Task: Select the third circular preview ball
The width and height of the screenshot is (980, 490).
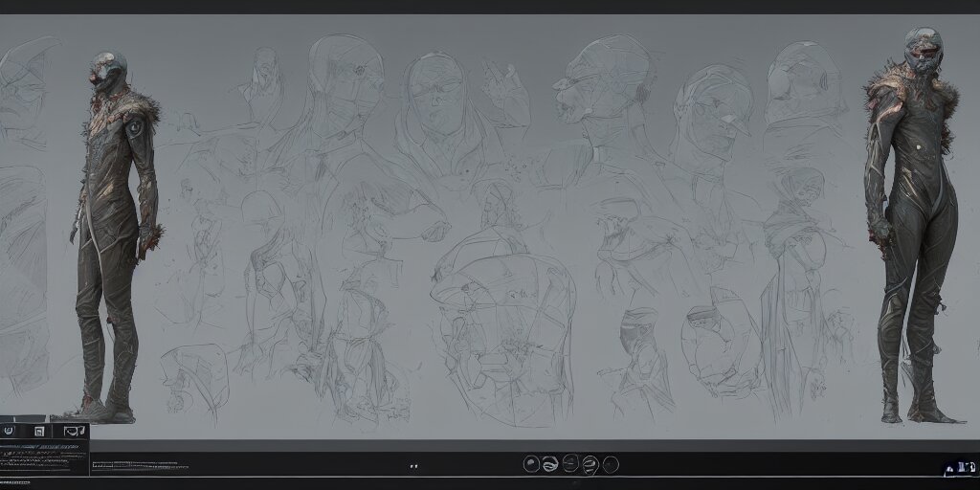Action: 570,464
